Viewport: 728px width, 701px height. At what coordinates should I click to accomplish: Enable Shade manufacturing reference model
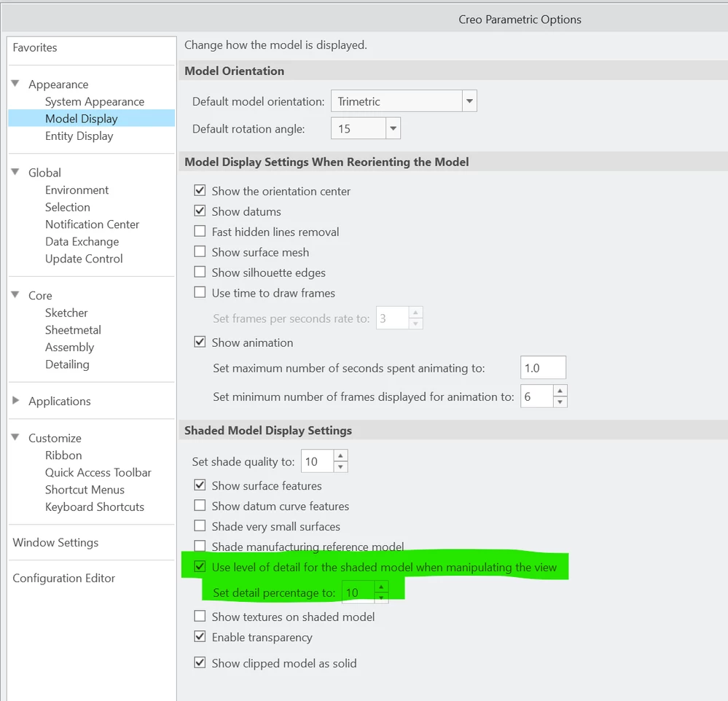point(200,546)
